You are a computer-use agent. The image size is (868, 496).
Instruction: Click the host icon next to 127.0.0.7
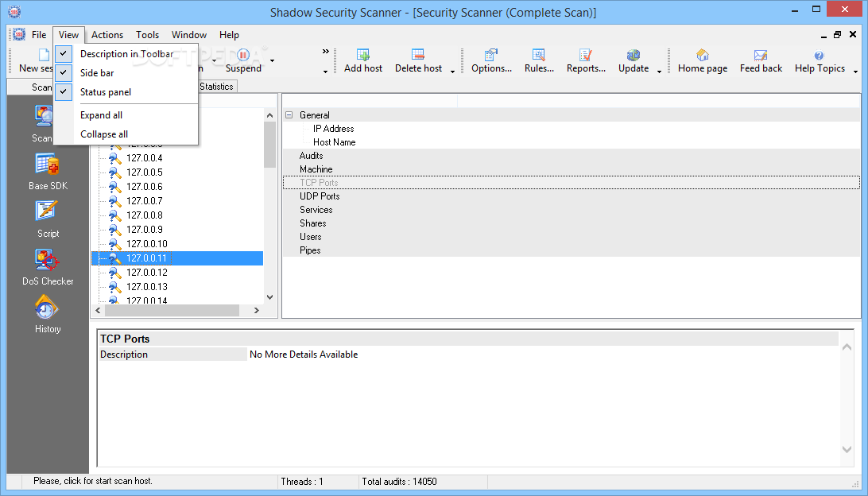(114, 201)
